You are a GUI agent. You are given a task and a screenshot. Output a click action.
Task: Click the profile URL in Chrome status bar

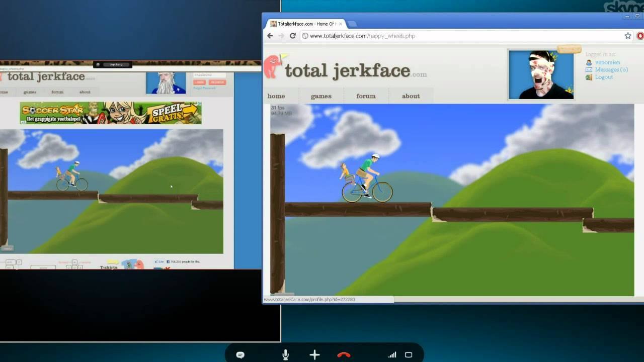point(309,300)
